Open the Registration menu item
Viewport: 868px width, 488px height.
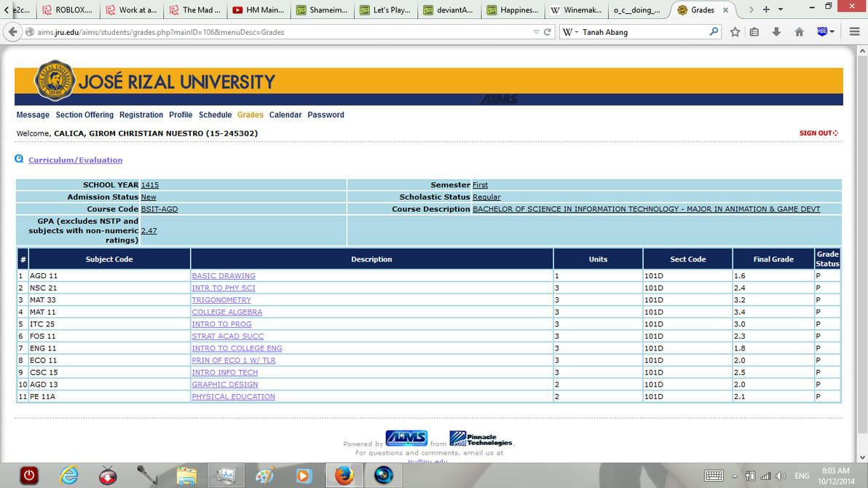[x=141, y=114]
